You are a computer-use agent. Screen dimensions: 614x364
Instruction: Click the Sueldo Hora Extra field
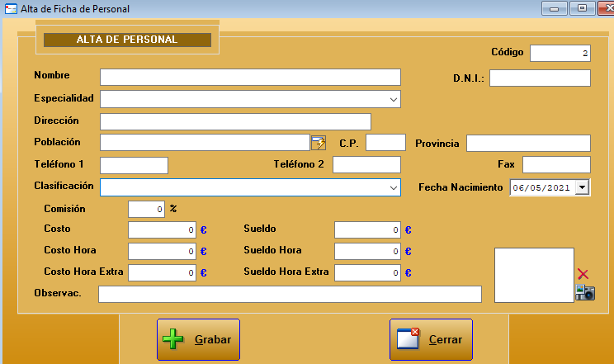(x=368, y=272)
